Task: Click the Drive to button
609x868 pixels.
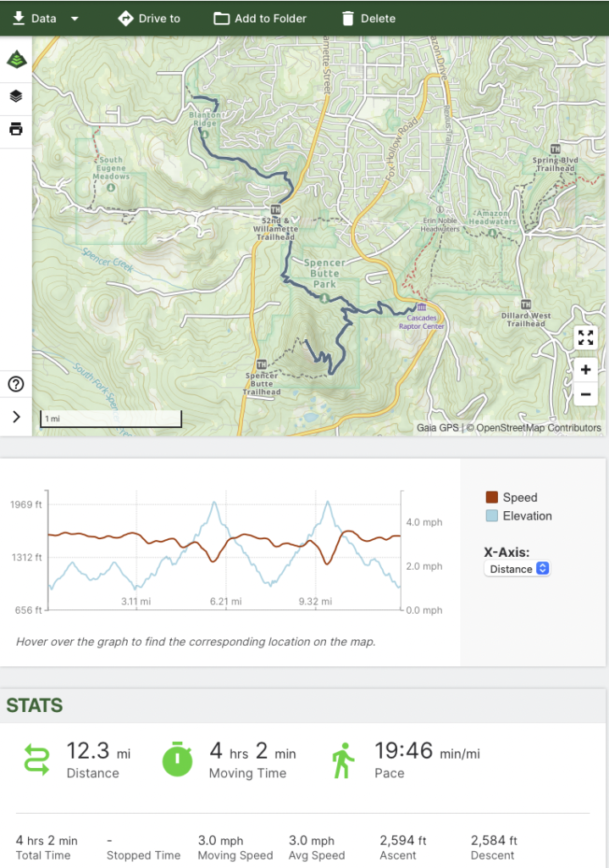Action: (x=149, y=19)
